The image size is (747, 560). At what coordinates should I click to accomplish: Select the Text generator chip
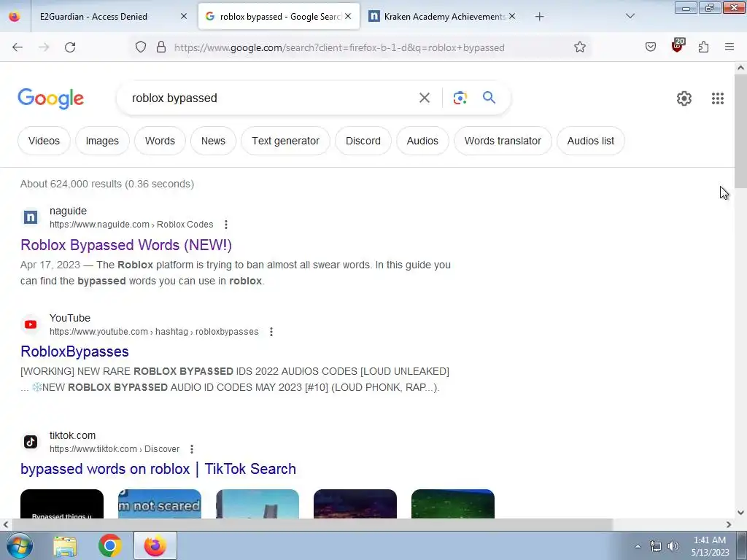click(x=285, y=141)
